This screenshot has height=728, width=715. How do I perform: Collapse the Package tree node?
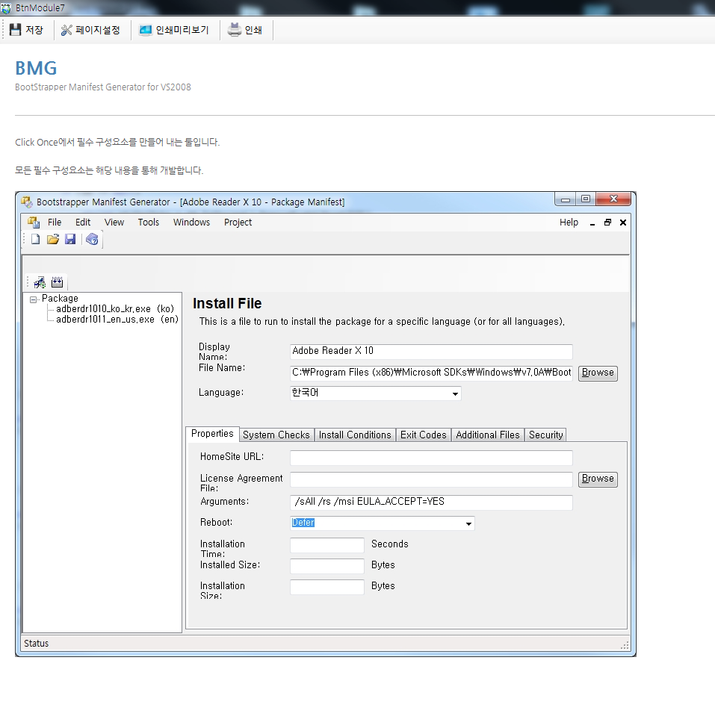point(33,299)
